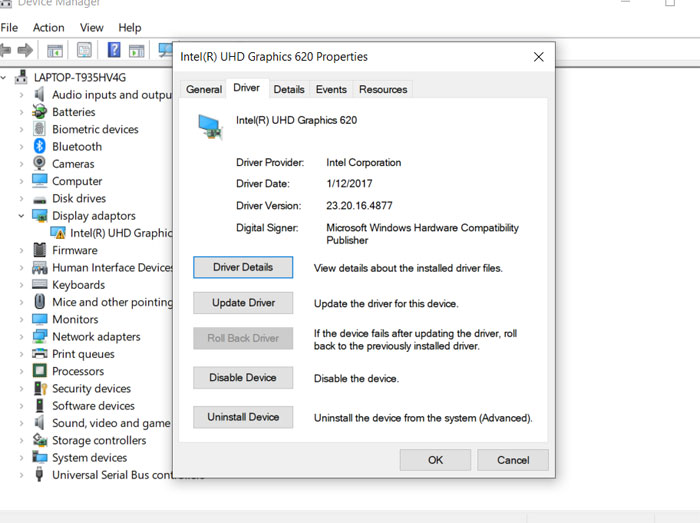This screenshot has width=700, height=523.
Task: Click the Update Driver button
Action: 243,303
